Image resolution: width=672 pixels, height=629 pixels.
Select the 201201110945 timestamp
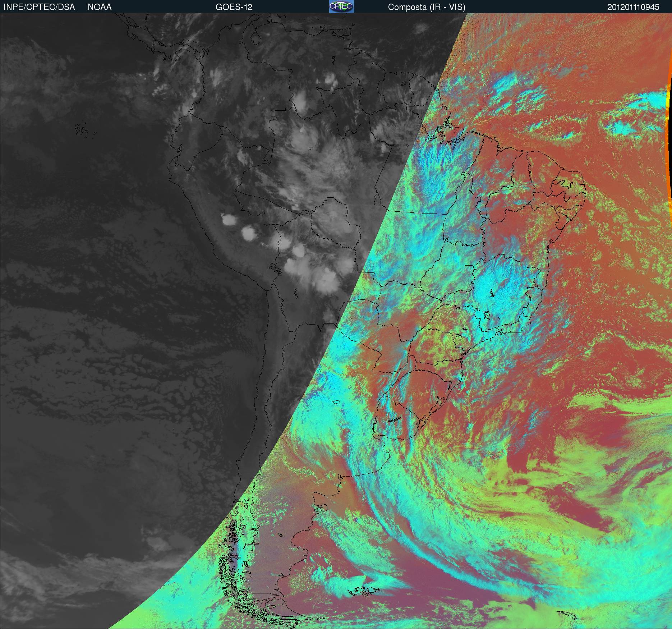(x=633, y=7)
